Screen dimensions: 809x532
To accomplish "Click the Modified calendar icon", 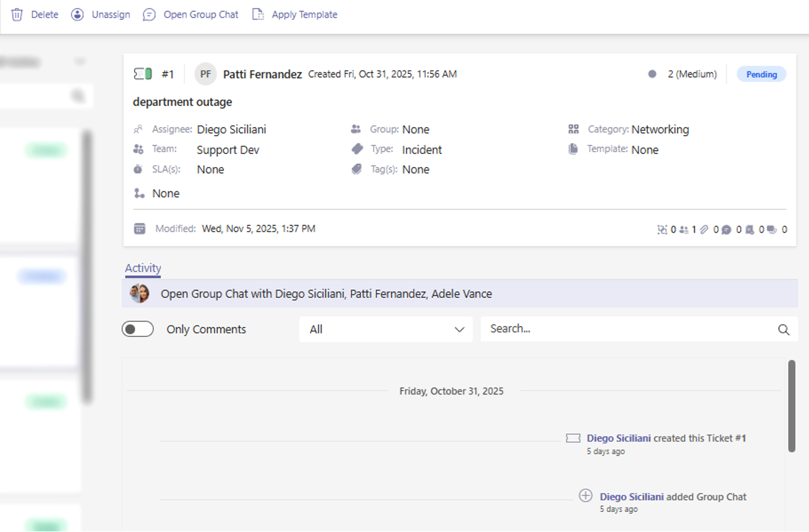I will pyautogui.click(x=140, y=229).
